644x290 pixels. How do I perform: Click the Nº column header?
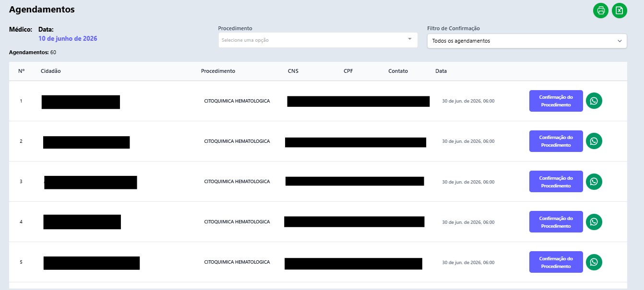tap(21, 71)
